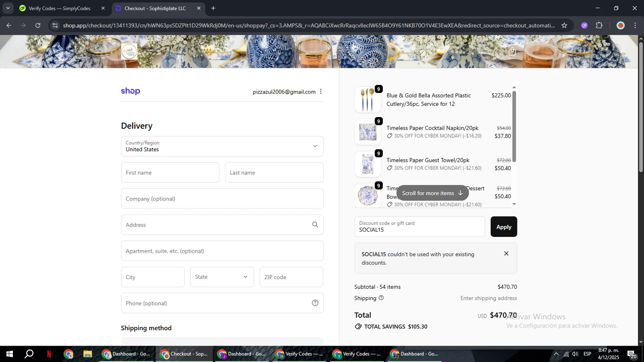This screenshot has width=644, height=362.
Task: View site information icon in address bar
Action: pyautogui.click(x=55, y=25)
